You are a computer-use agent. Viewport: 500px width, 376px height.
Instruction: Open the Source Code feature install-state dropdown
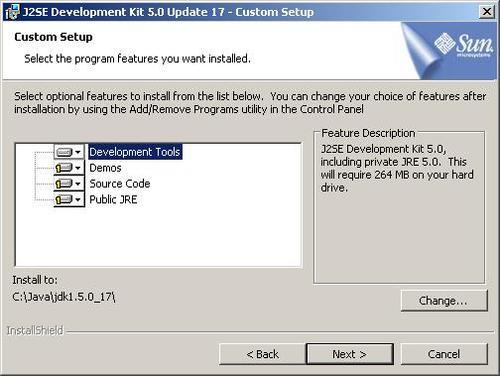pos(69,184)
